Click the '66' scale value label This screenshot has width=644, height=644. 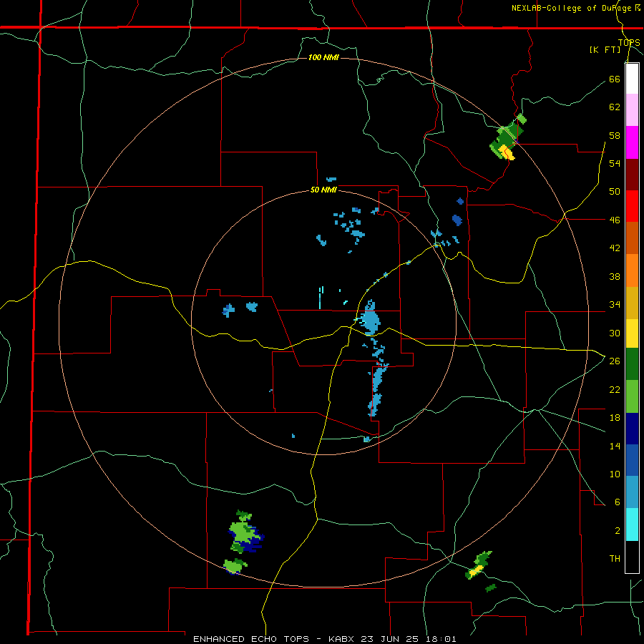[x=615, y=79]
